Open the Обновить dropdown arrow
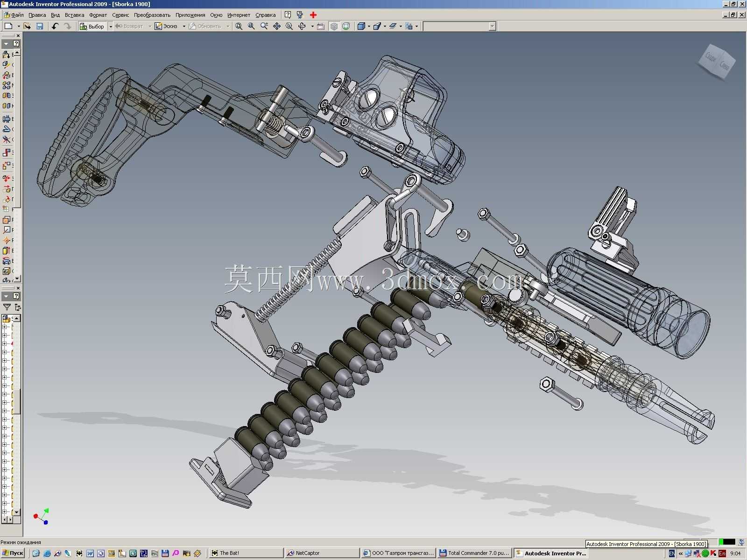Image resolution: width=747 pixels, height=560 pixels. (228, 26)
